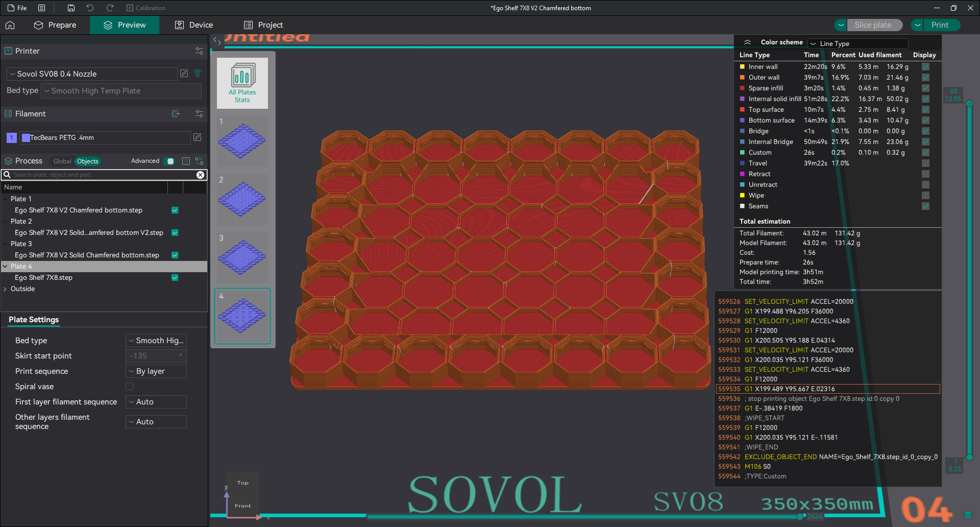Screen dimensions: 980x527
Task: Click the TecBears PETG filament color swatch
Action: [26, 138]
